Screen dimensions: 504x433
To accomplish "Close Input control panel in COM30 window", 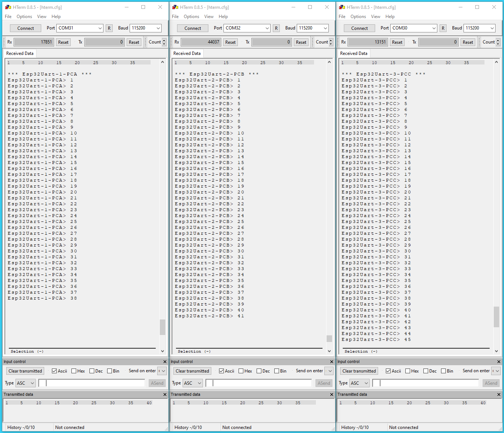I will click(498, 362).
